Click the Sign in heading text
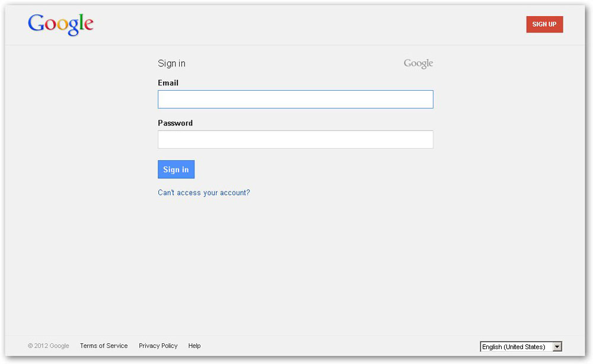 pos(171,63)
